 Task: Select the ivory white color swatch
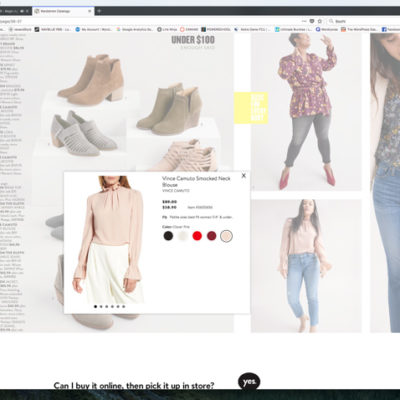click(183, 236)
